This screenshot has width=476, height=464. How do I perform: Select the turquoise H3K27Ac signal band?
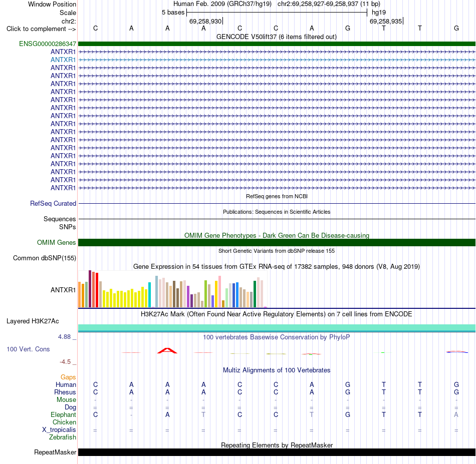click(x=277, y=327)
